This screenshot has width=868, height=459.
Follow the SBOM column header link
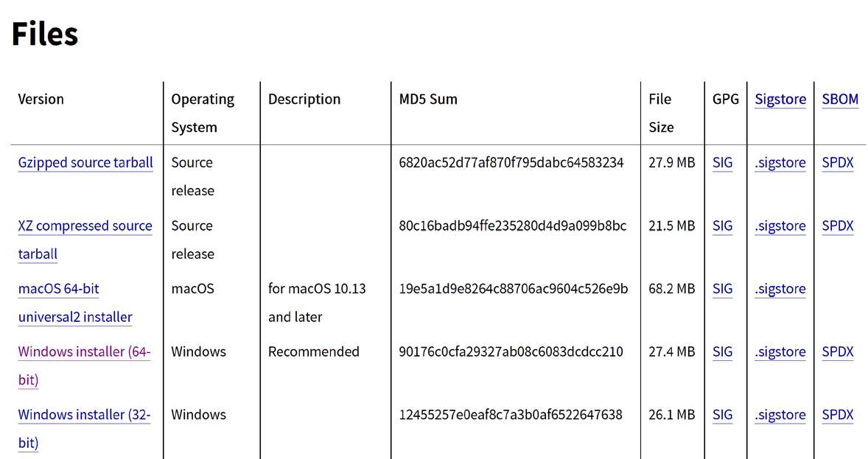click(x=840, y=99)
